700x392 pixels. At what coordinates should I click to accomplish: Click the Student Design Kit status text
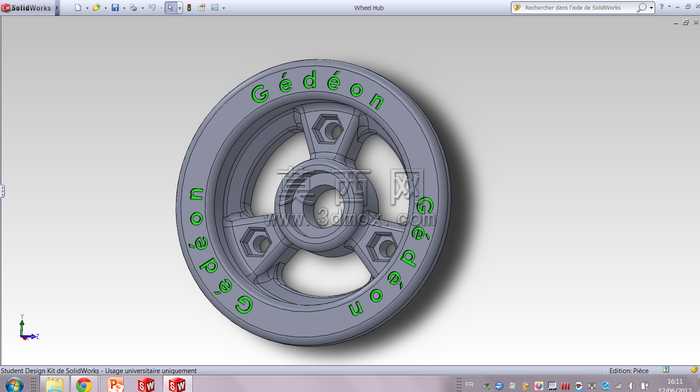[x=98, y=371]
